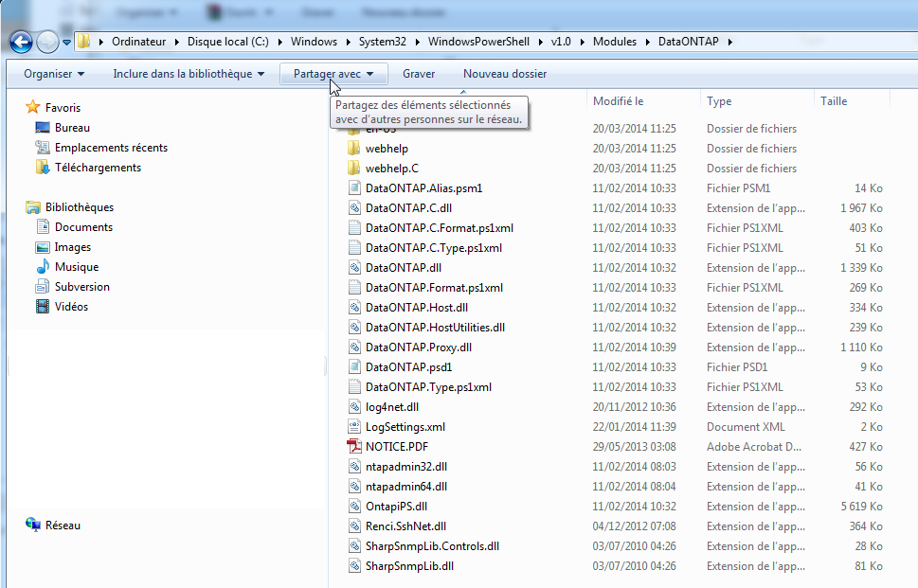This screenshot has width=918, height=588.
Task: Select the file ntapadmin32.dll
Action: coord(405,466)
